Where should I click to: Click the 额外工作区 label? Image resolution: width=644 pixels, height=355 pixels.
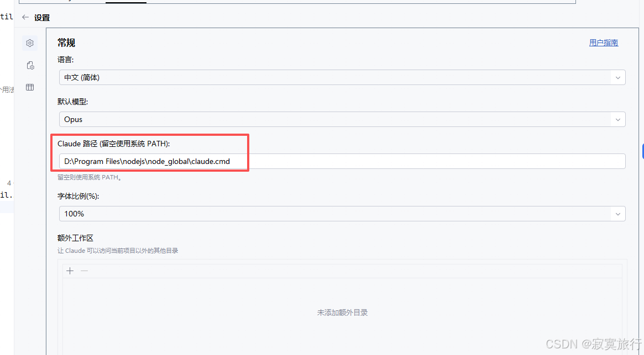pos(76,238)
